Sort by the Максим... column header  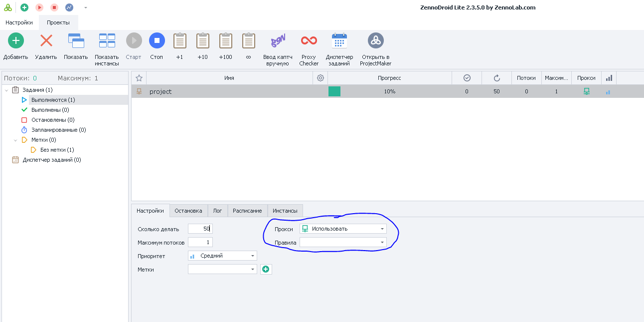[556, 78]
